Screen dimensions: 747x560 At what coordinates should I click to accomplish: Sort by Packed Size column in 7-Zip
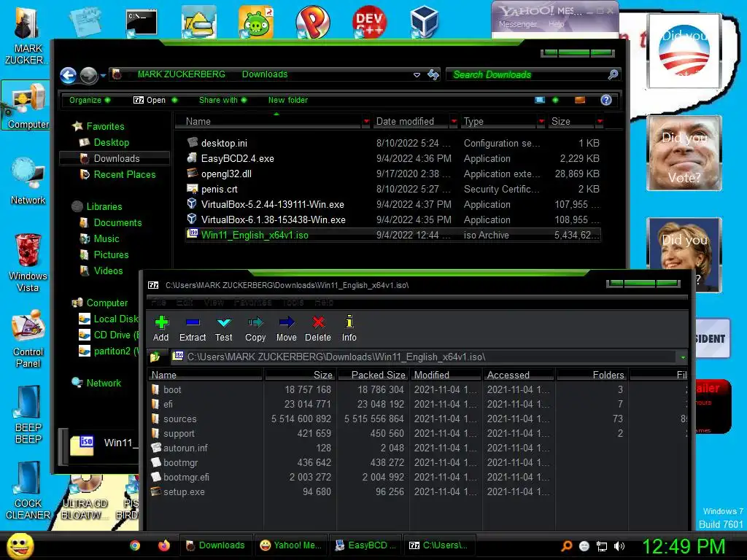373,375
